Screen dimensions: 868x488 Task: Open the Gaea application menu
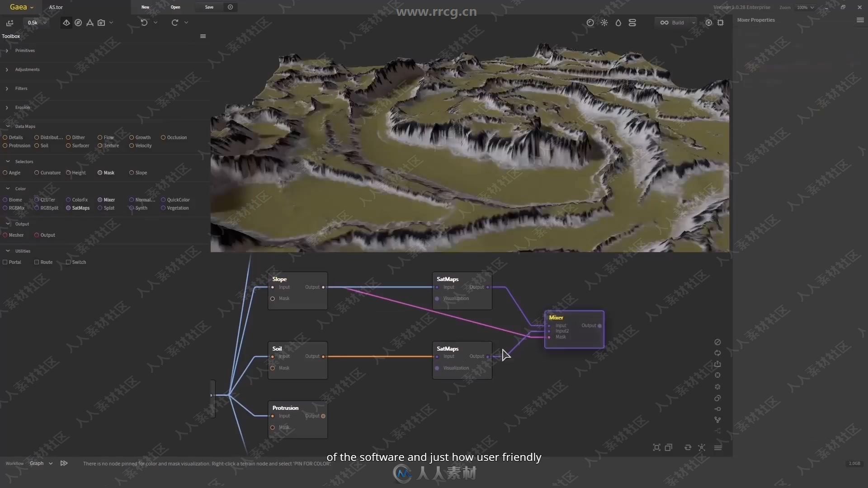click(x=21, y=7)
